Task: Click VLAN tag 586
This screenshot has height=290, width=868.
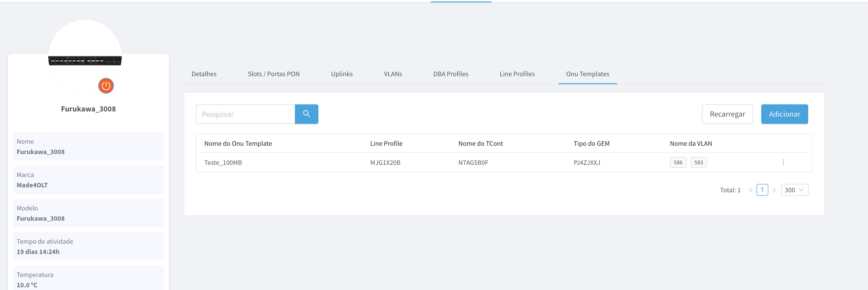Action: (x=678, y=162)
